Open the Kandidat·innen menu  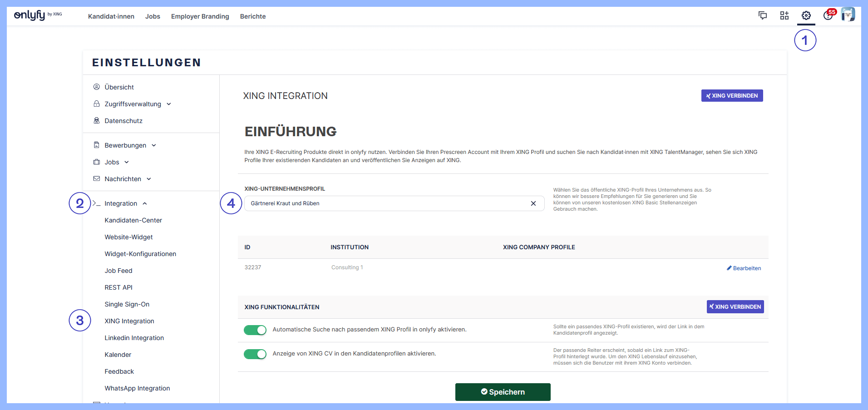[111, 16]
